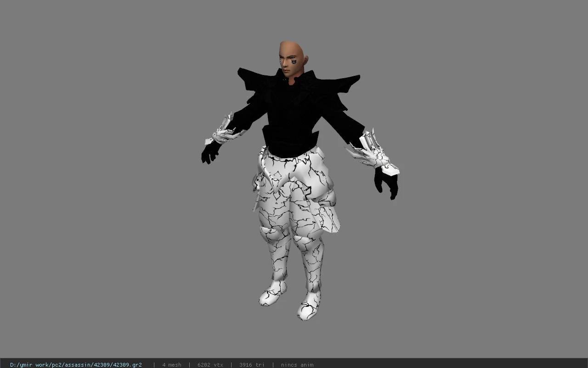Click the '3916 tri' triangle count
The height and width of the screenshot is (368, 588).
click(x=252, y=365)
